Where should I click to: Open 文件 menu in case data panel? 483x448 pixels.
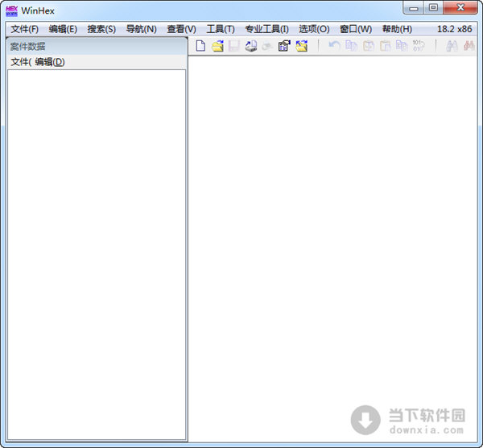tap(21, 62)
